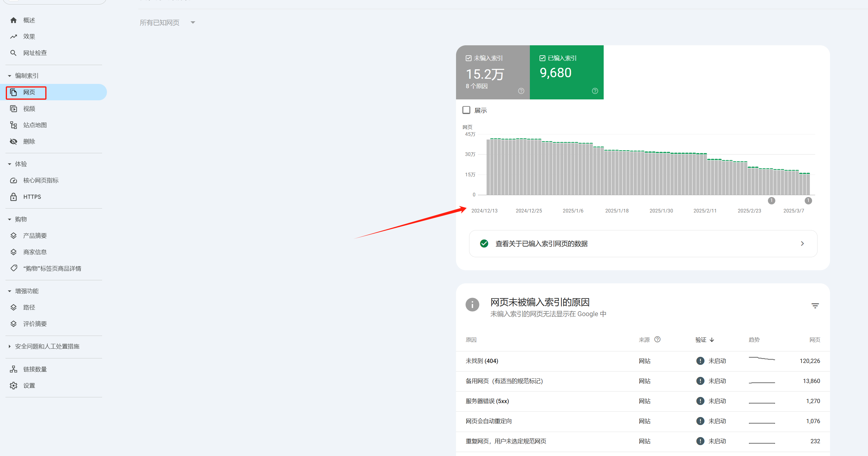Screen dimensions: 868x456
Task: Open the 效果 performance report
Action: click(29, 36)
